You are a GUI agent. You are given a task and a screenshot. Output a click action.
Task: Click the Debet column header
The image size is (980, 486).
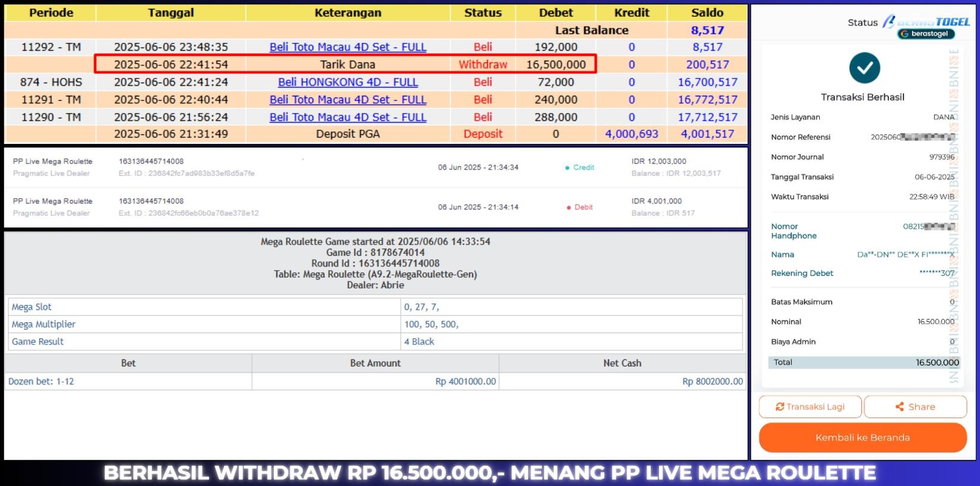point(556,12)
